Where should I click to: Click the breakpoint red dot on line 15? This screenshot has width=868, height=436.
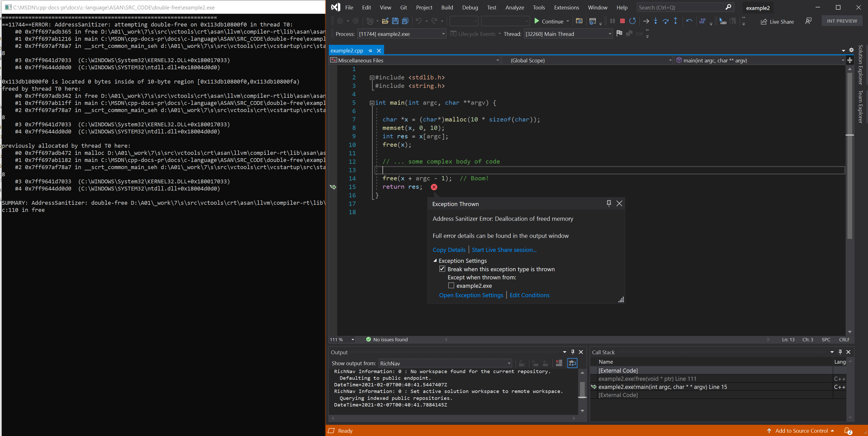click(434, 186)
